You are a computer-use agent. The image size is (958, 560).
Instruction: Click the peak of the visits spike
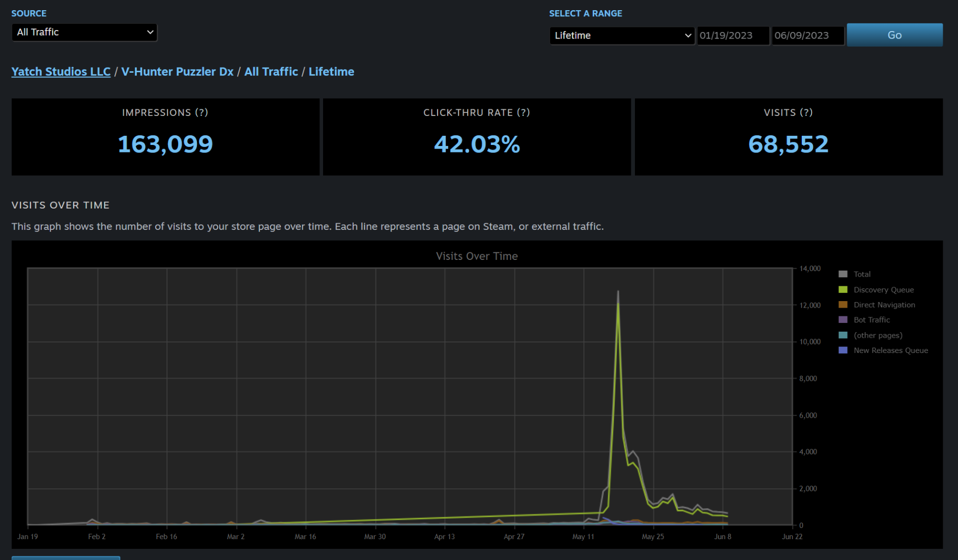618,292
